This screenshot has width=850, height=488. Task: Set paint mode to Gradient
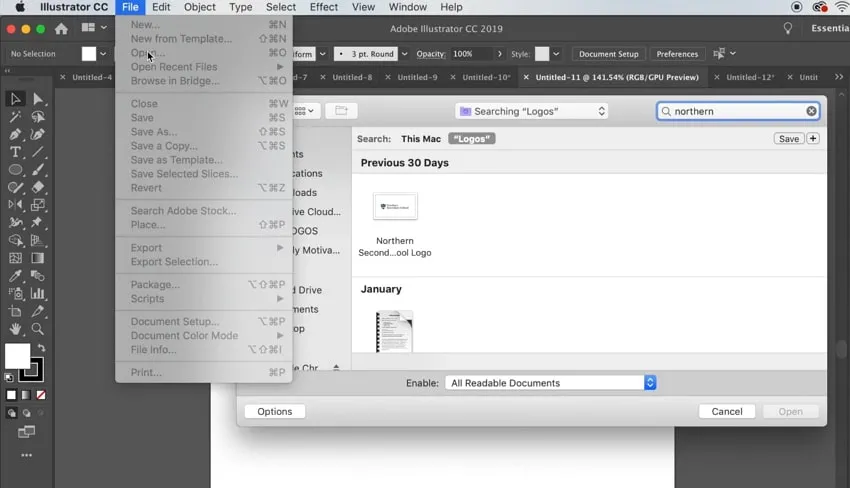coord(26,395)
